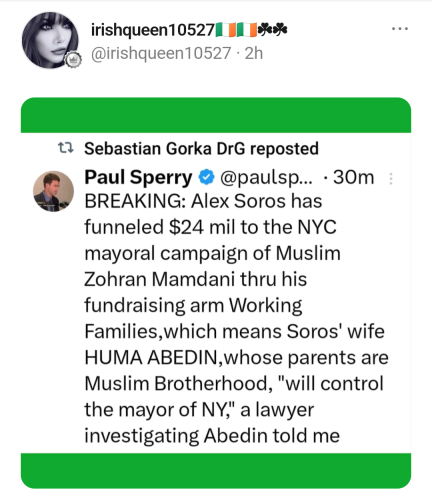Open irishqueen10527's profile avatar
The width and height of the screenshot is (432, 500).
click(x=50, y=40)
